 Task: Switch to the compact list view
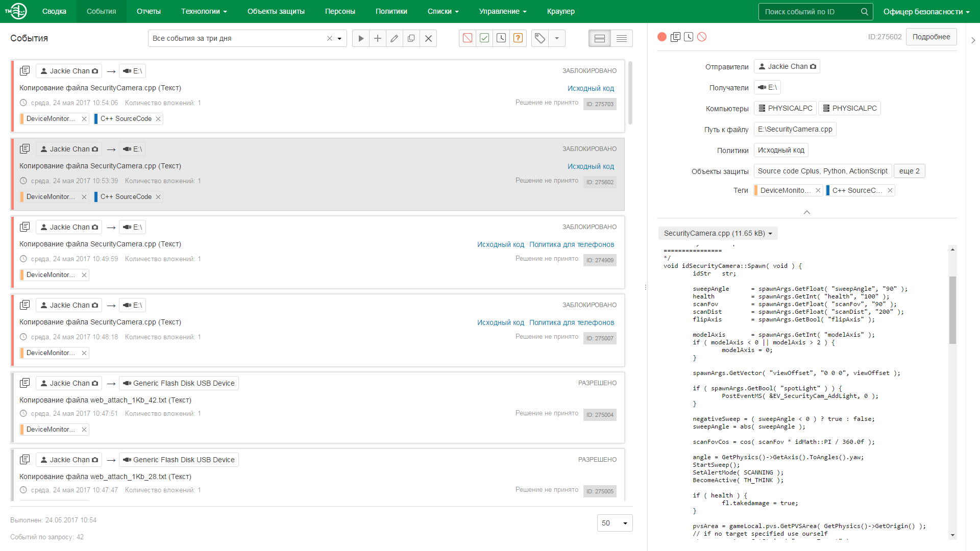(x=622, y=38)
